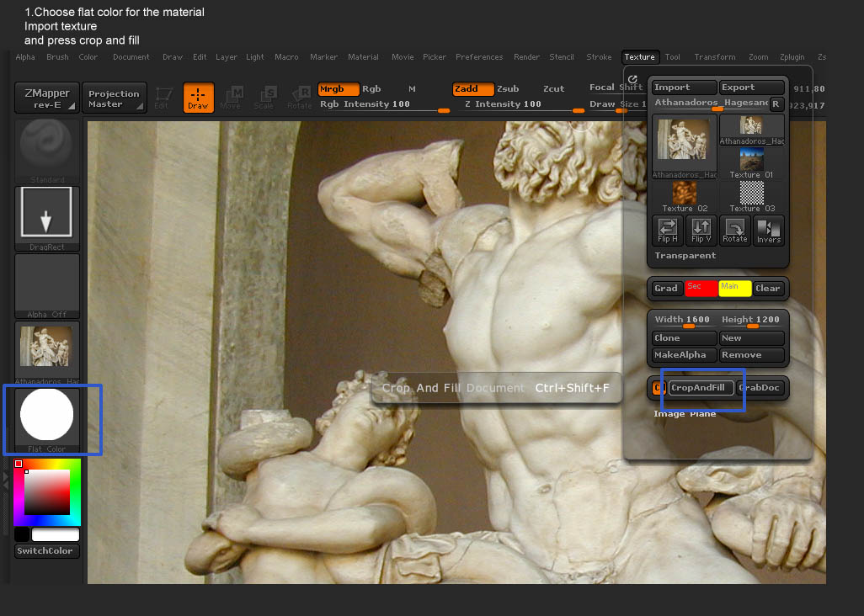Viewport: 864px width, 616px height.
Task: Rotate the texture with Rotate icon
Action: (x=735, y=230)
